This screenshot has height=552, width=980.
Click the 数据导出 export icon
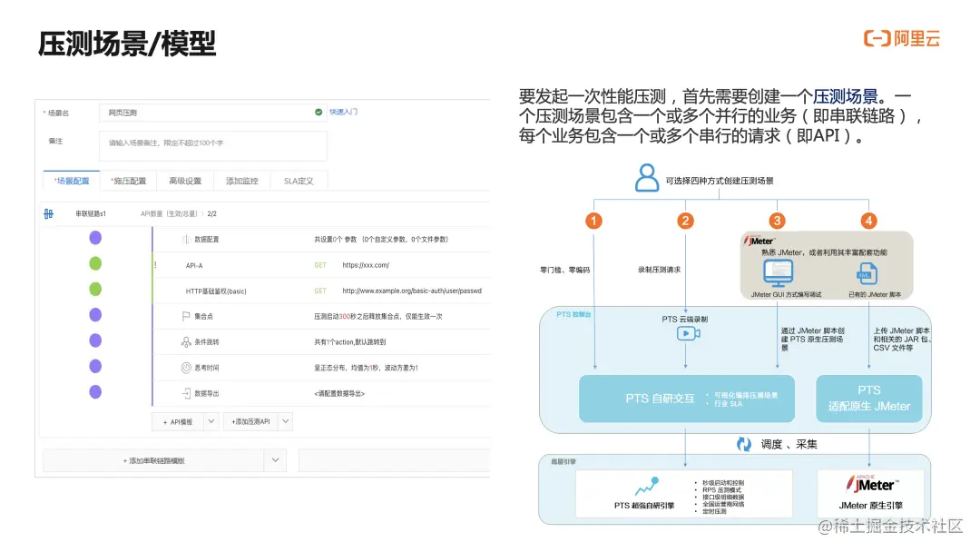coord(186,393)
